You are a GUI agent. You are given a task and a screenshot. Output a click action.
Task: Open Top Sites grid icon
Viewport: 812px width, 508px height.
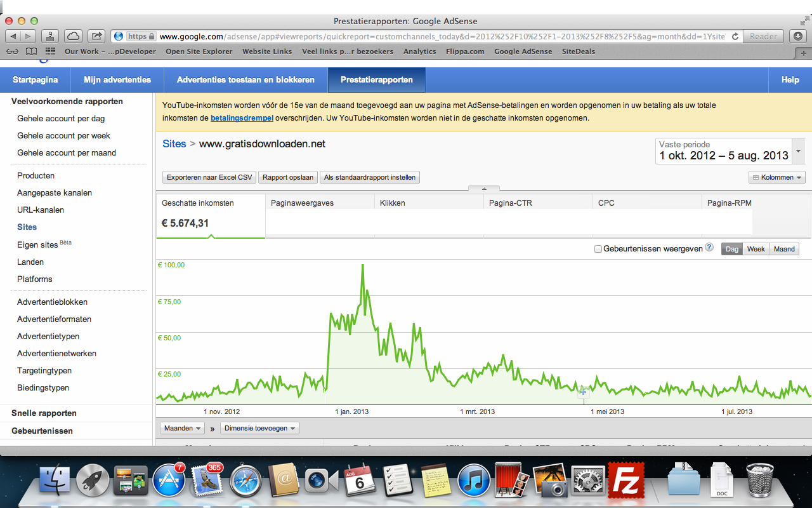tap(49, 51)
